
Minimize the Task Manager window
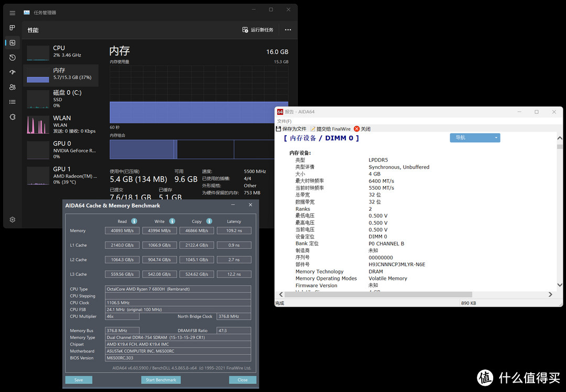click(x=254, y=10)
